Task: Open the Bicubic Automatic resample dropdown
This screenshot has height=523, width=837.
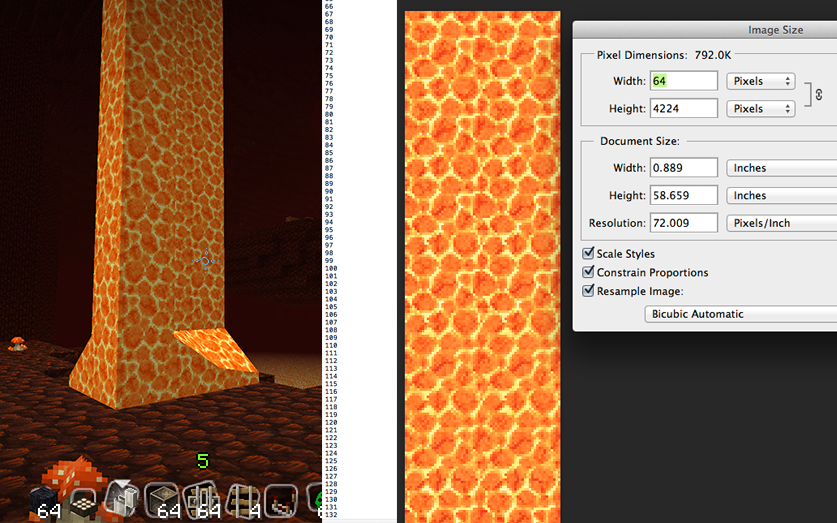Action: coord(740,314)
